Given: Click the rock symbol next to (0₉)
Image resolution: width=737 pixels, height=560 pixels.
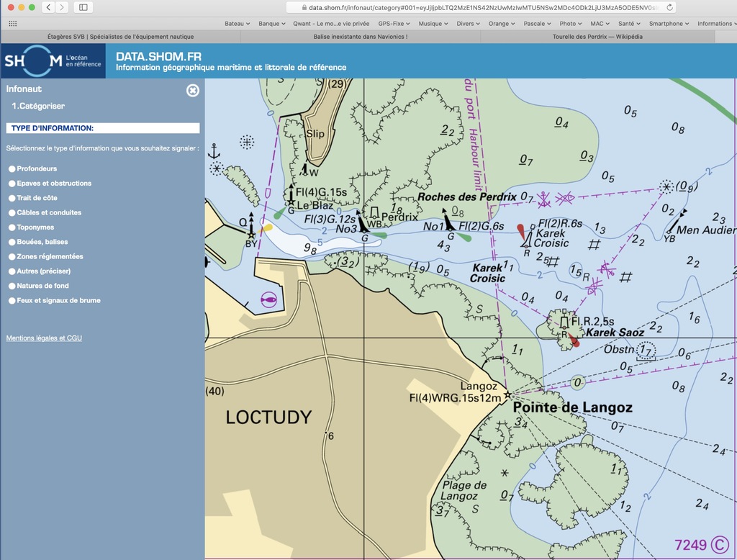Looking at the screenshot, I should 666,186.
